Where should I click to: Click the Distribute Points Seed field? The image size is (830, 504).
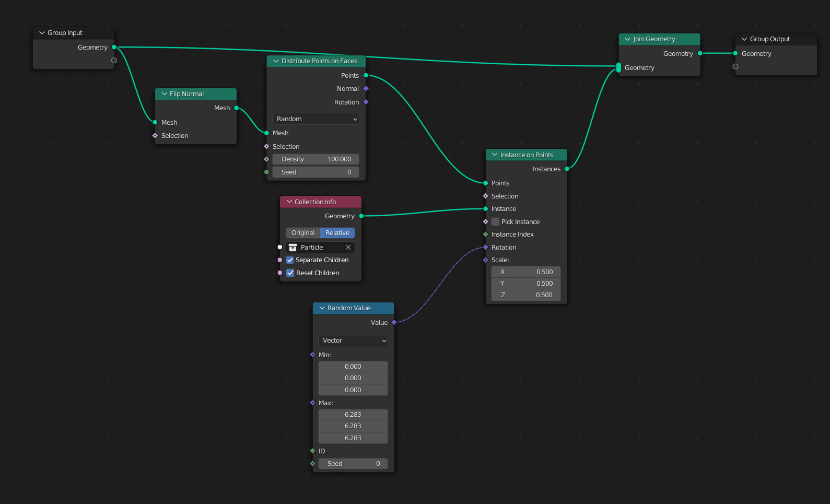pyautogui.click(x=315, y=172)
